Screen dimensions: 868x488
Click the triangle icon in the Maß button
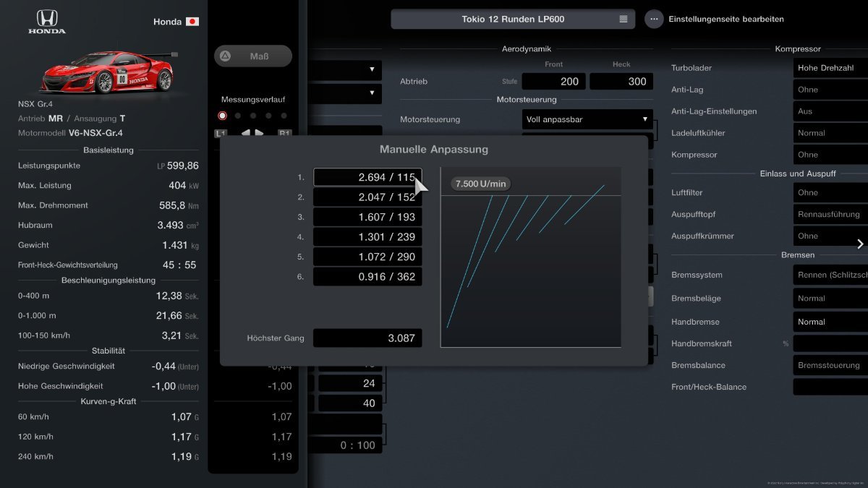pos(225,56)
